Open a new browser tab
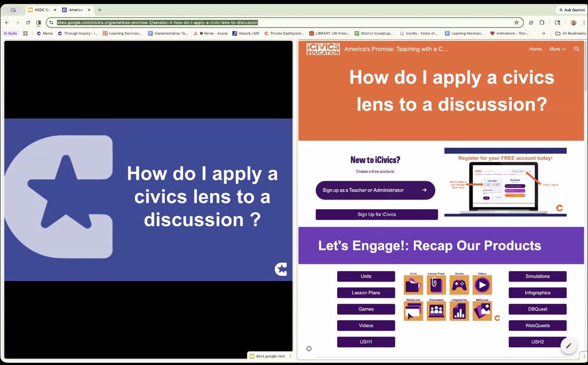Viewport: 588px width, 365px height. pyautogui.click(x=99, y=10)
